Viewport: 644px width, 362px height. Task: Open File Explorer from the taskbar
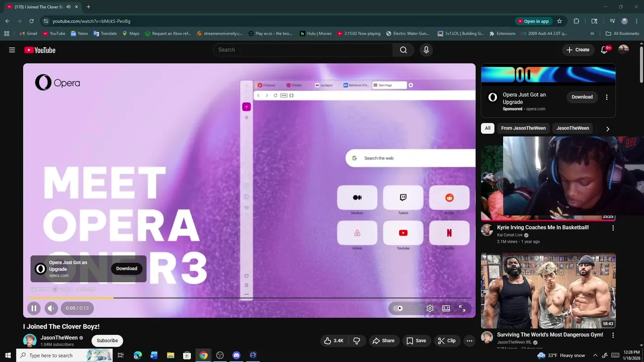pos(171,355)
